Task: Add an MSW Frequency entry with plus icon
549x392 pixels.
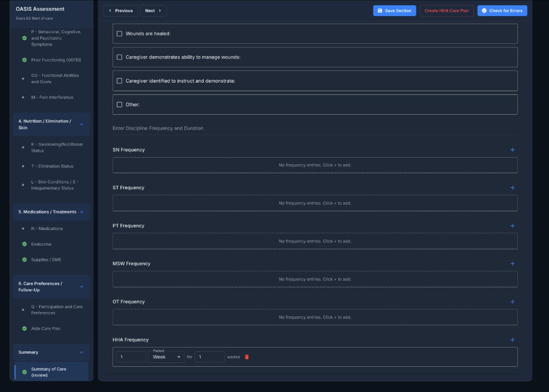Action: (x=512, y=264)
